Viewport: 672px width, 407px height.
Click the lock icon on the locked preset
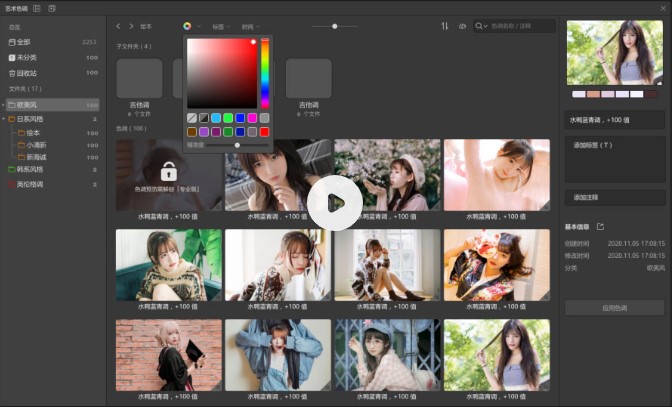pyautogui.click(x=168, y=171)
